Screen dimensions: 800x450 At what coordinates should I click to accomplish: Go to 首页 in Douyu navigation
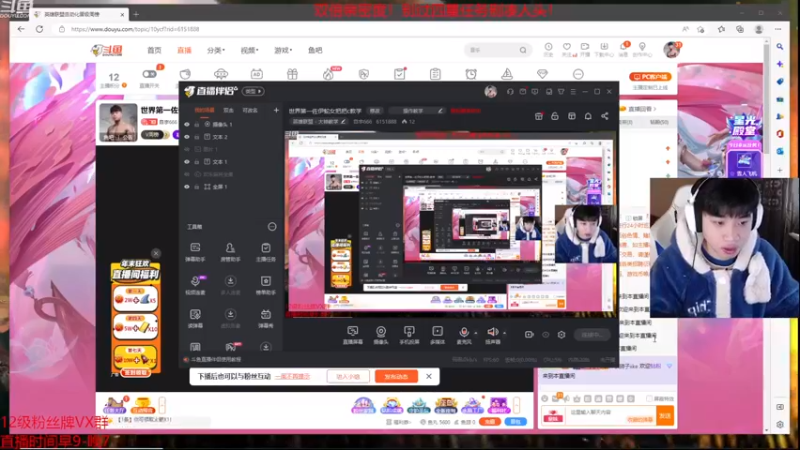coord(154,50)
